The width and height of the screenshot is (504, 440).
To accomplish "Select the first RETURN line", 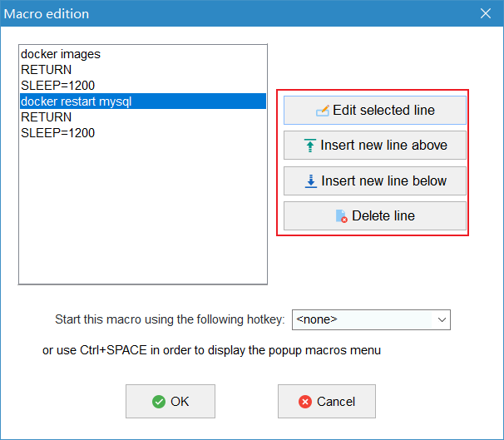I will tap(143, 70).
